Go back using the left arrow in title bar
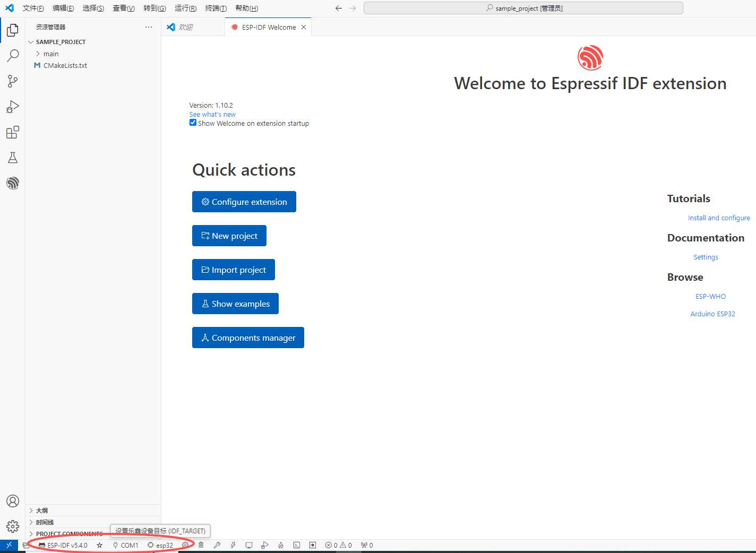This screenshot has height=553, width=756. pyautogui.click(x=338, y=8)
